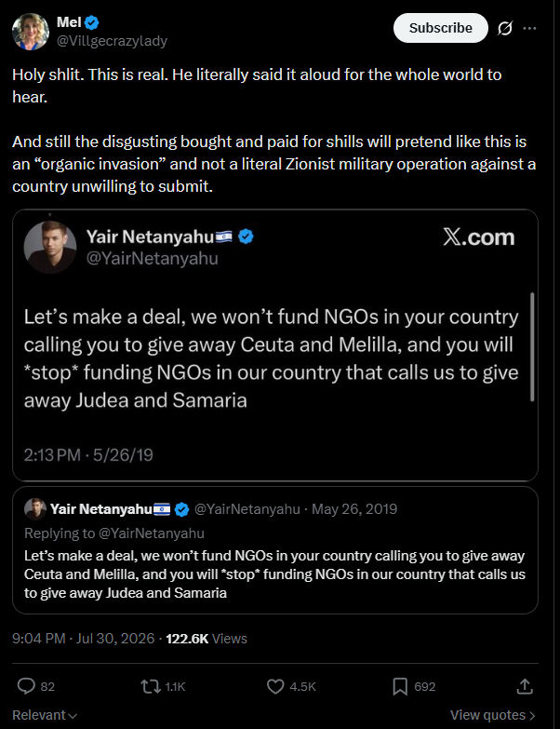
Task: Click the Subscribe button
Action: click(x=441, y=28)
